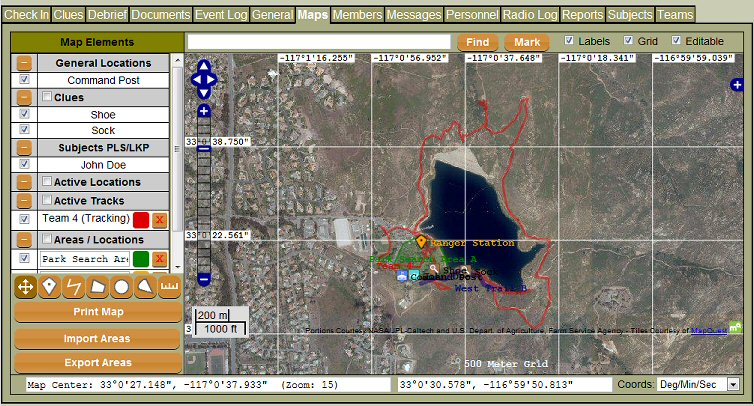Screen dimensions: 754x406
Task: Switch to the Teams tab
Action: [675, 14]
